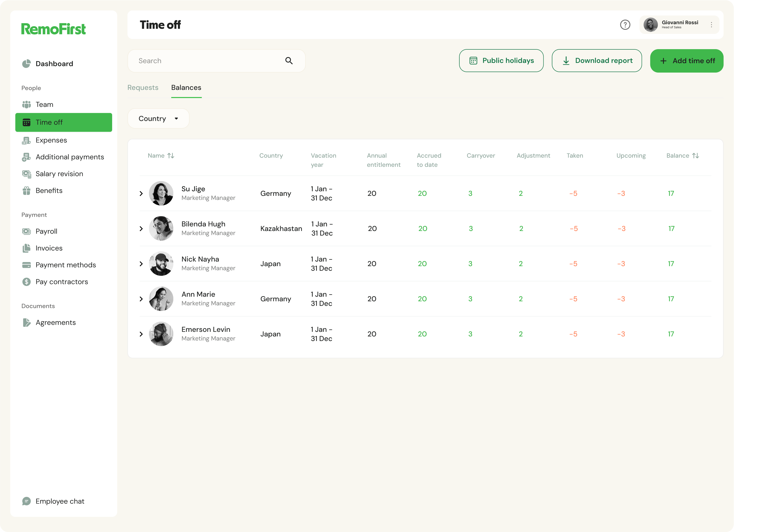This screenshot has width=761, height=532.
Task: Sort table by Name column arrows
Action: [x=171, y=156]
